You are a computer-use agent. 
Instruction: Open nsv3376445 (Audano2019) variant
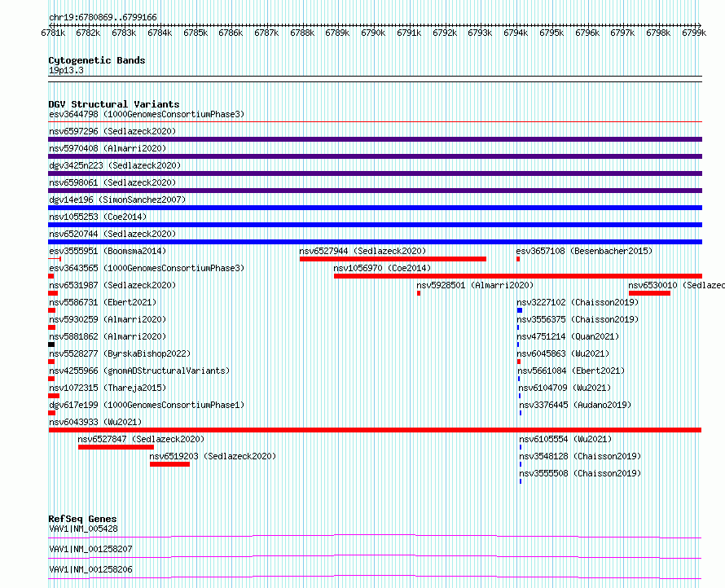coord(575,405)
